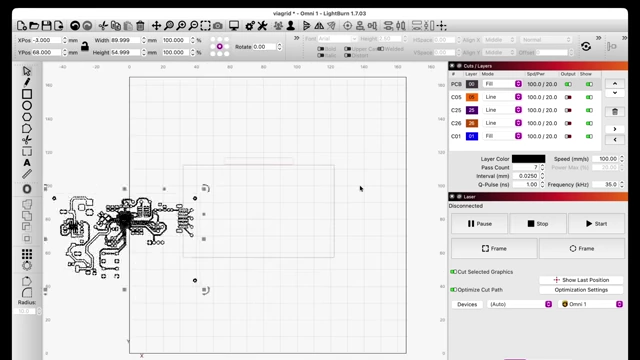Image resolution: width=640 pixels, height=360 pixels.
Task: Open camera capture icon
Action: tap(218, 26)
